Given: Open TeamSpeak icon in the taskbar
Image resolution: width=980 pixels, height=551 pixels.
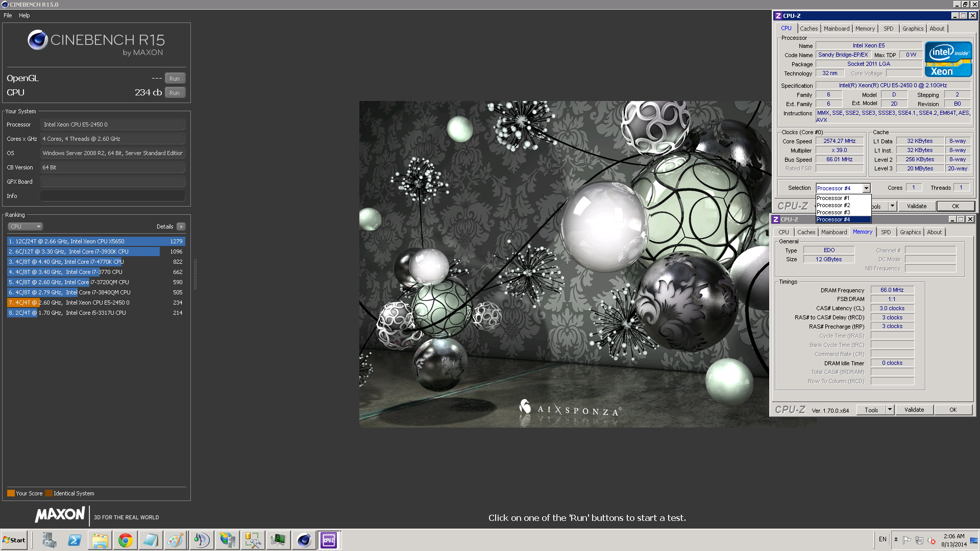Looking at the screenshot, I should click(202, 540).
